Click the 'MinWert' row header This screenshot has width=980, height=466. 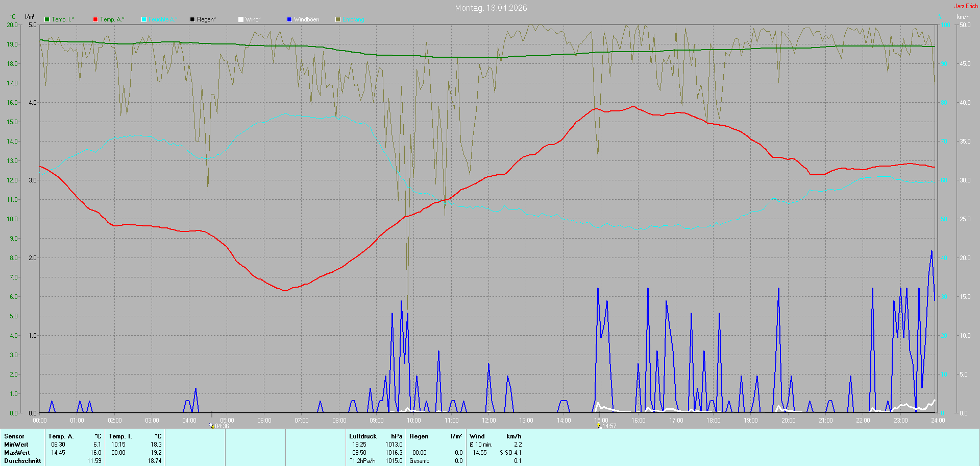16,445
